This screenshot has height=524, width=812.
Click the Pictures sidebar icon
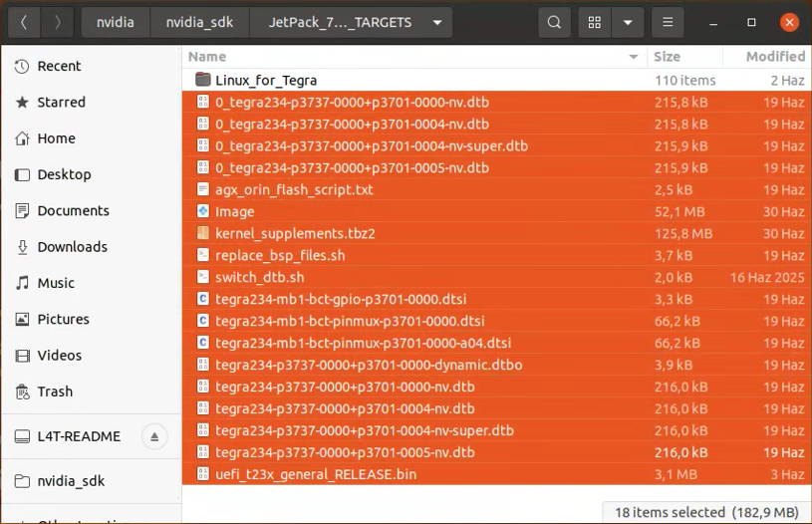tap(22, 320)
